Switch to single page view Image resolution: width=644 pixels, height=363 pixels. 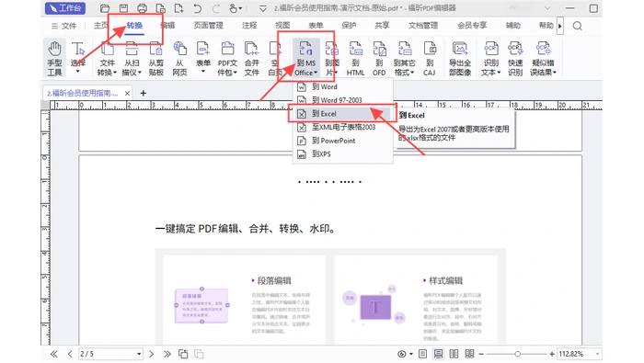(422, 354)
